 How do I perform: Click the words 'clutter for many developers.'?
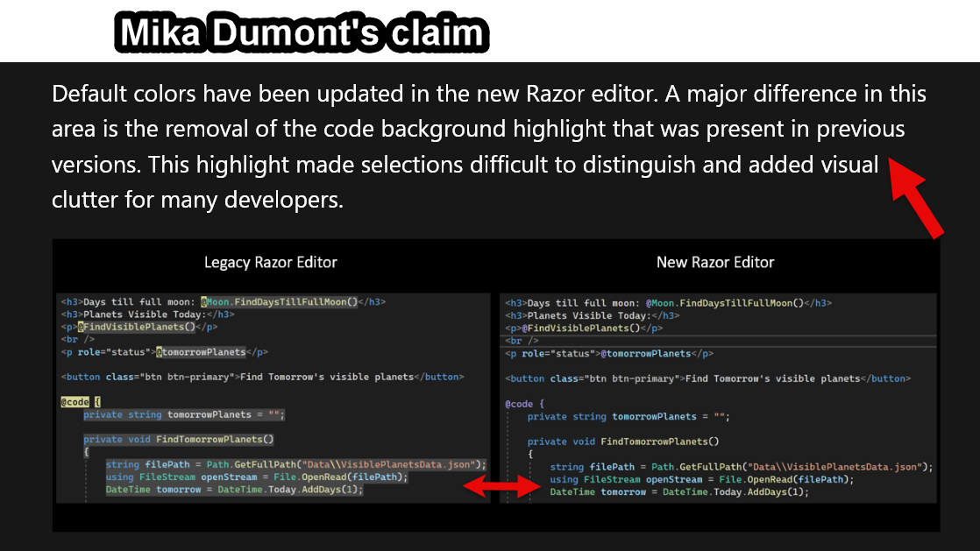[x=197, y=200]
